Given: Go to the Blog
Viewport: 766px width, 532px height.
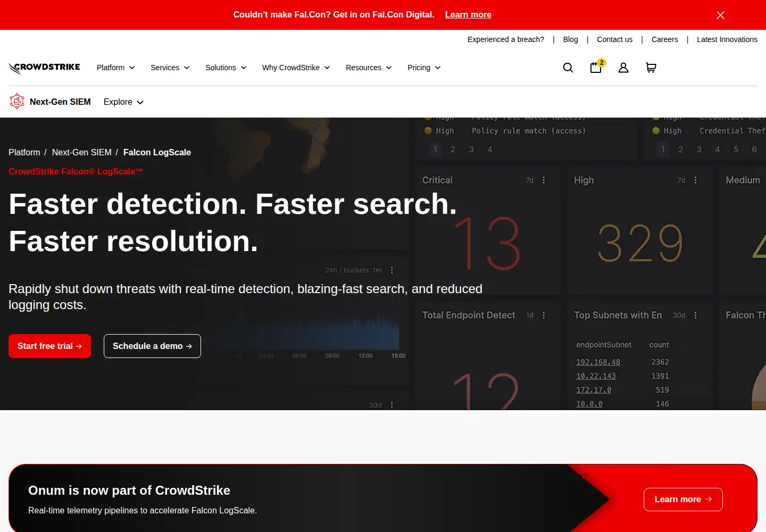Looking at the screenshot, I should point(570,39).
